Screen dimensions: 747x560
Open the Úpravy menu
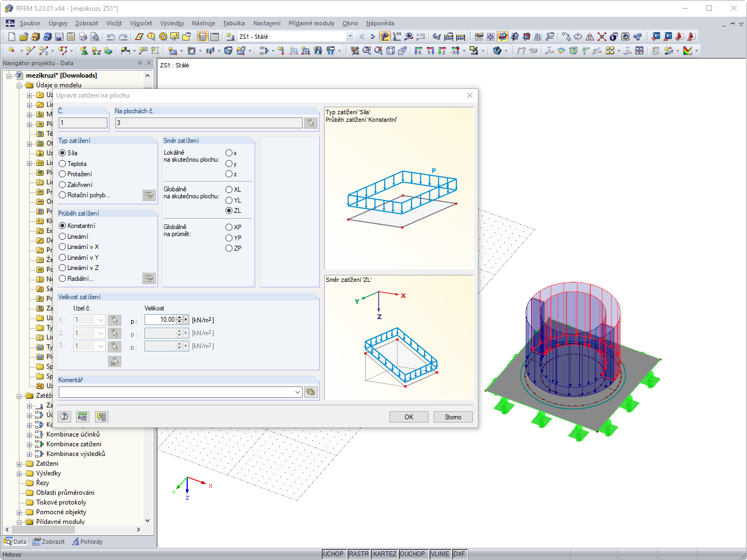(58, 23)
